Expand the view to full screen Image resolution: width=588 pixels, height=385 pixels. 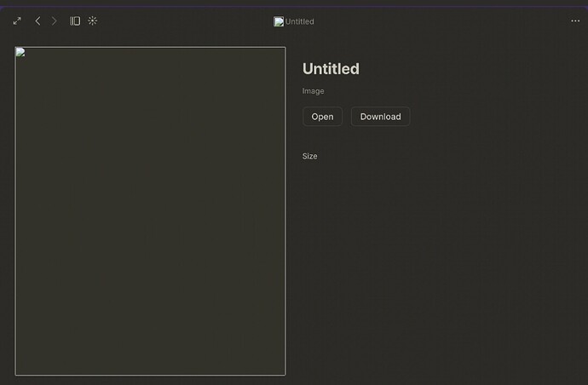pyautogui.click(x=17, y=21)
